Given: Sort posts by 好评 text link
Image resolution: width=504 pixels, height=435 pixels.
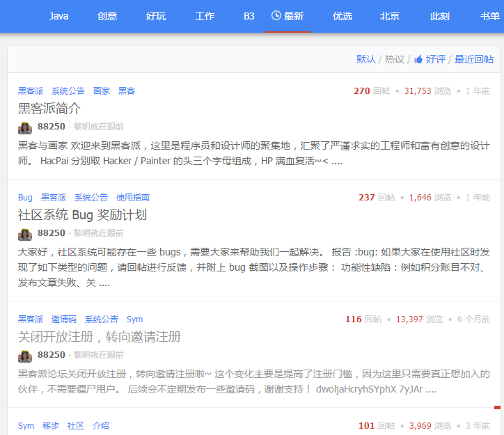Looking at the screenshot, I should (x=436, y=59).
